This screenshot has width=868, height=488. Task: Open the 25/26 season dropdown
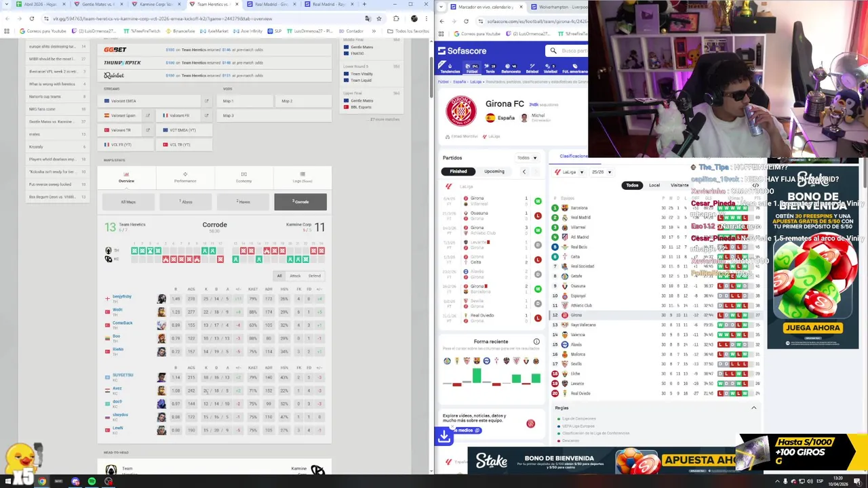pyautogui.click(x=601, y=172)
